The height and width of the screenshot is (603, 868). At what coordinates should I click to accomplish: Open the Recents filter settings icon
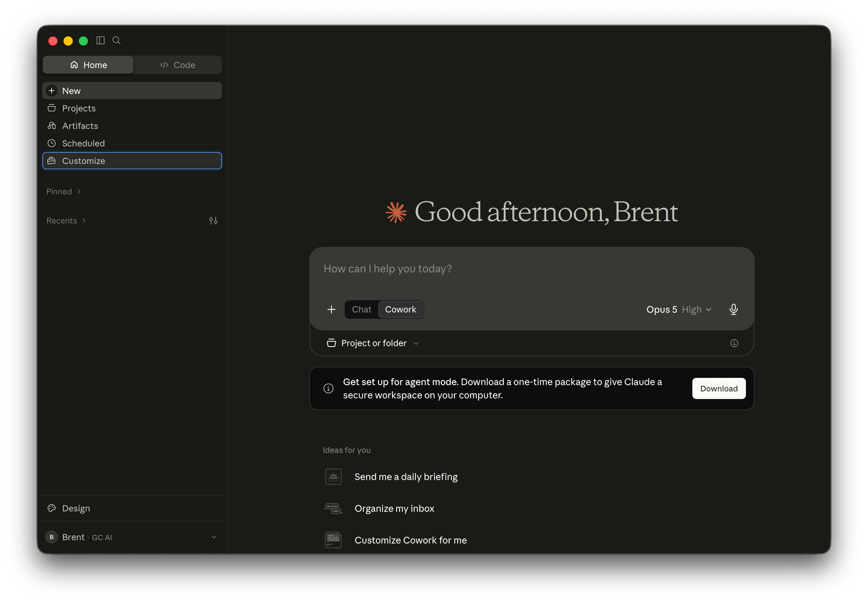pos(213,221)
